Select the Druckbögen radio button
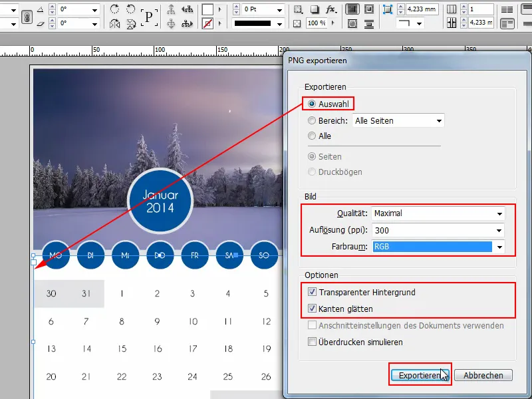Screen dimensions: 532x399 pyautogui.click(x=311, y=172)
